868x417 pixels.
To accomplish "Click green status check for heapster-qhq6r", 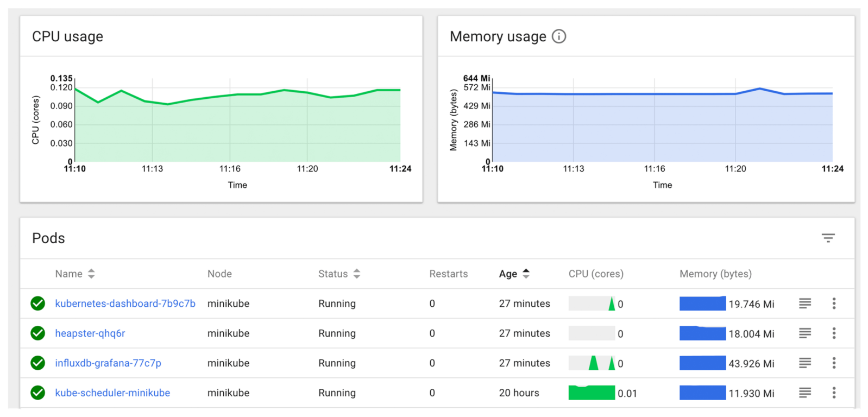I will point(38,333).
